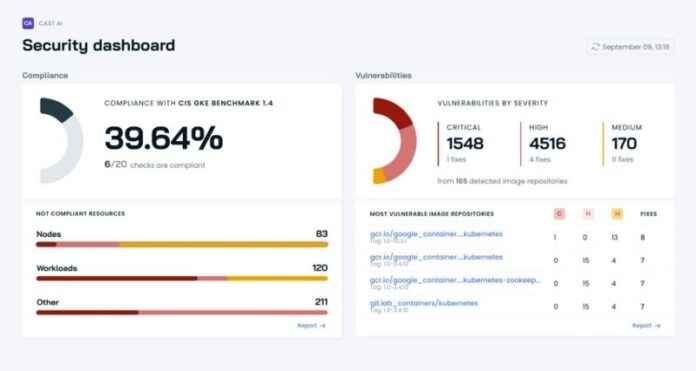Click the Other non-compliant resources bar

(182, 312)
